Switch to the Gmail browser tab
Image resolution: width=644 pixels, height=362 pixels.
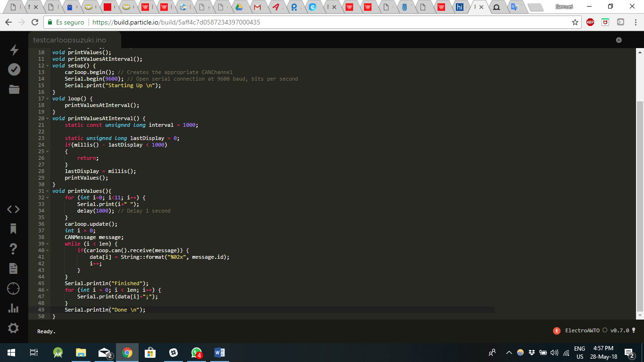pyautogui.click(x=257, y=7)
